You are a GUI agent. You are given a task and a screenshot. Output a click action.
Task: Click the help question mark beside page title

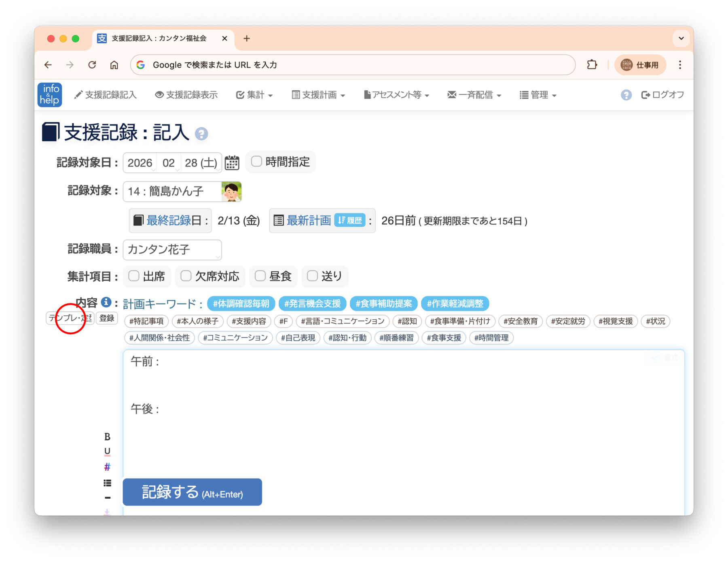tap(201, 134)
